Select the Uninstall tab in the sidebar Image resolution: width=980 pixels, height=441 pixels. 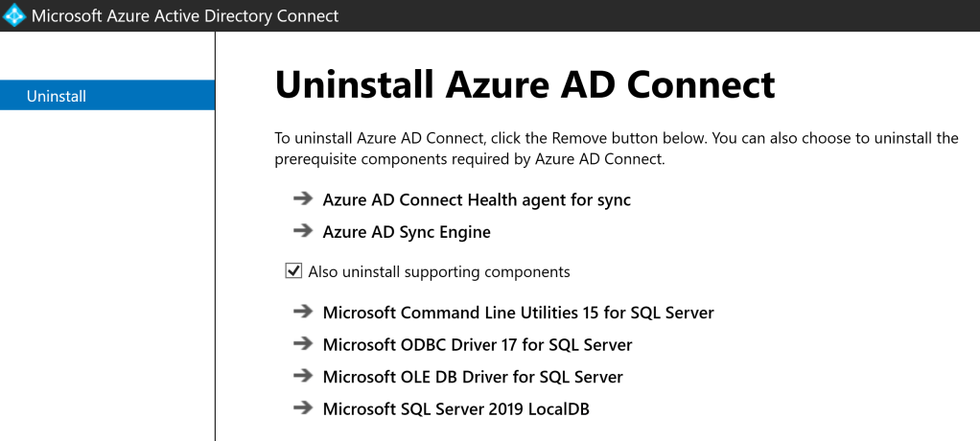(x=107, y=96)
